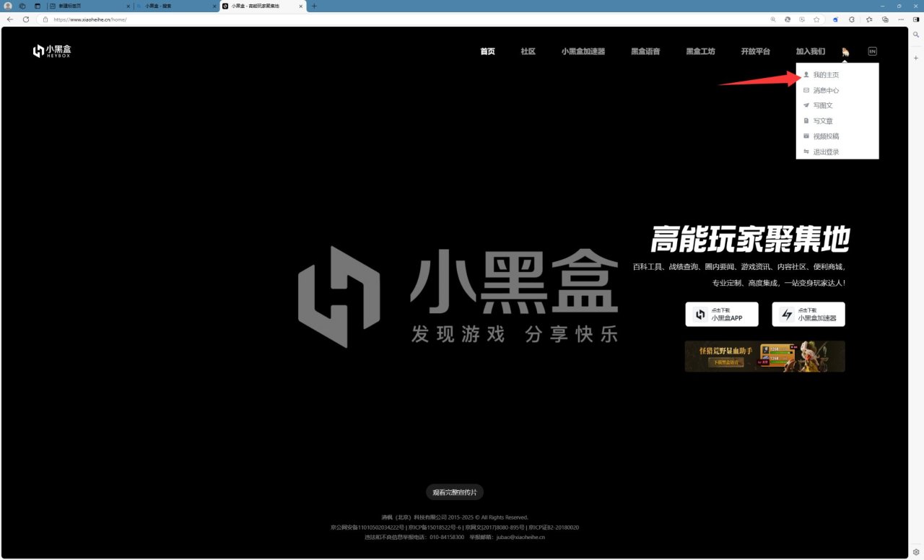Click the 小黑盒加速器 download button
This screenshot has width=924, height=560.
tap(808, 315)
